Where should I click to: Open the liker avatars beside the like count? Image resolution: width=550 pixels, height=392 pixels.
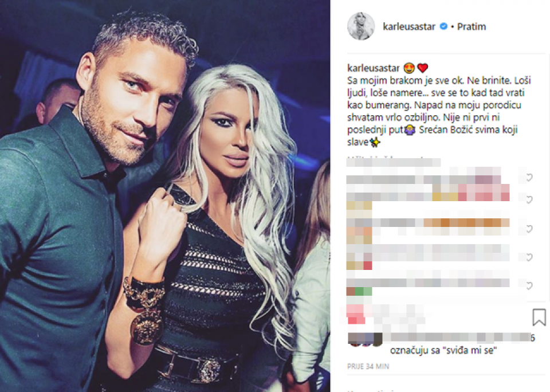[365, 339]
